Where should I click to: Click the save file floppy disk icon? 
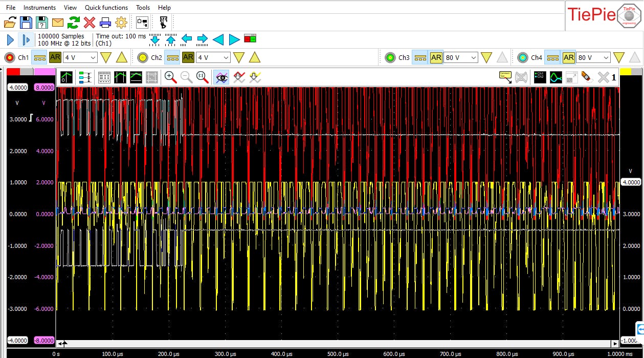pyautogui.click(x=26, y=23)
